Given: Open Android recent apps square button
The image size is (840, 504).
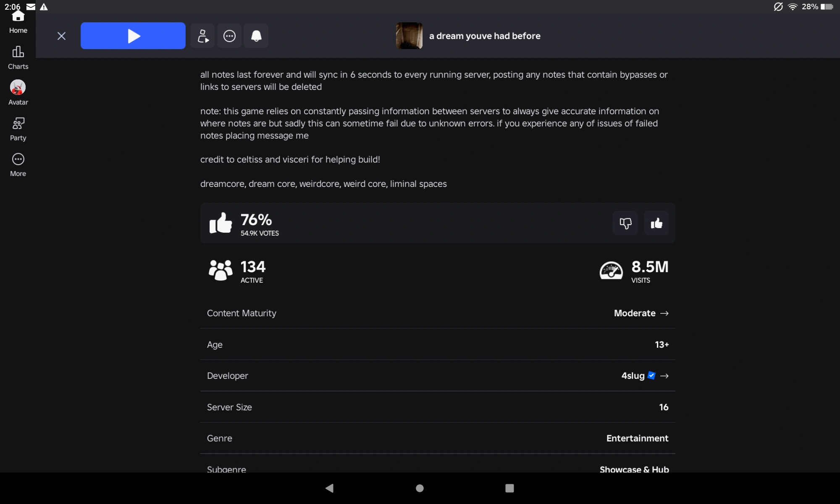Looking at the screenshot, I should pos(509,488).
